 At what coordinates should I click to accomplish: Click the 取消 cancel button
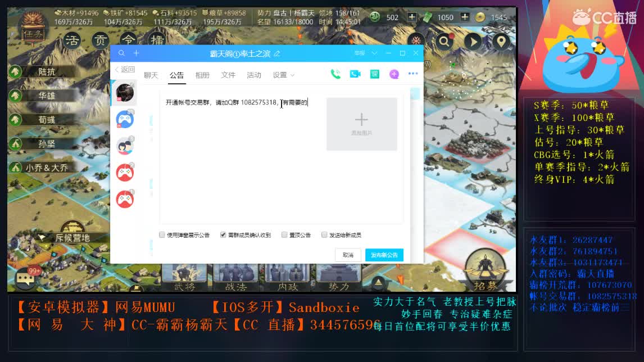point(348,255)
